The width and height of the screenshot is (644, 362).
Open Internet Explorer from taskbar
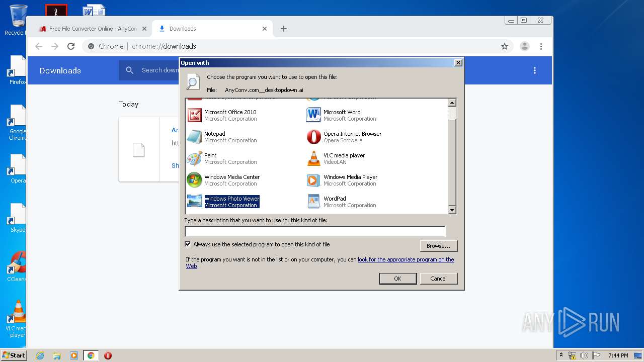tap(40, 355)
